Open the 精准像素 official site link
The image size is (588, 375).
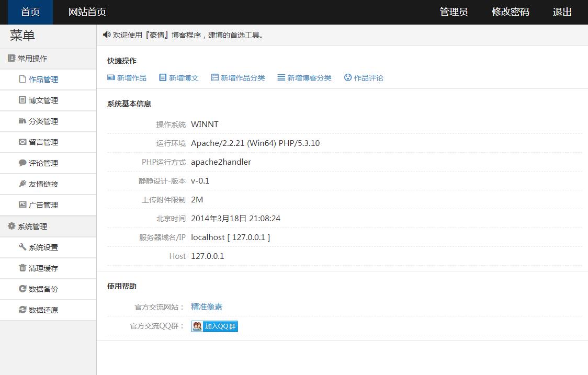click(207, 307)
